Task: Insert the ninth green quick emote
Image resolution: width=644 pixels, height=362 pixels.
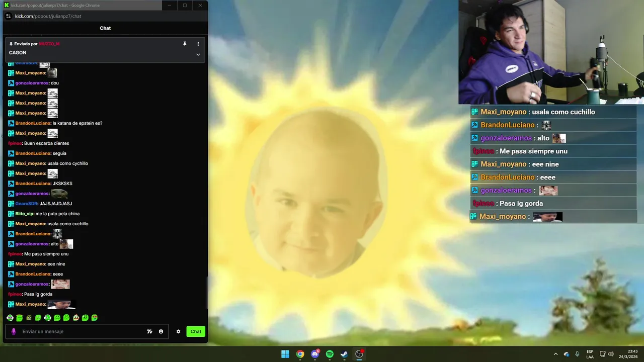Action: coord(85,318)
